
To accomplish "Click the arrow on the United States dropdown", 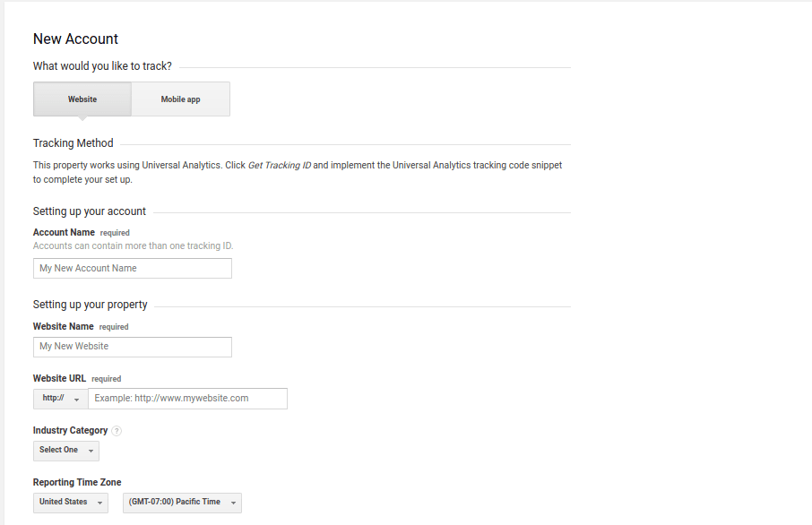I will click(98, 502).
